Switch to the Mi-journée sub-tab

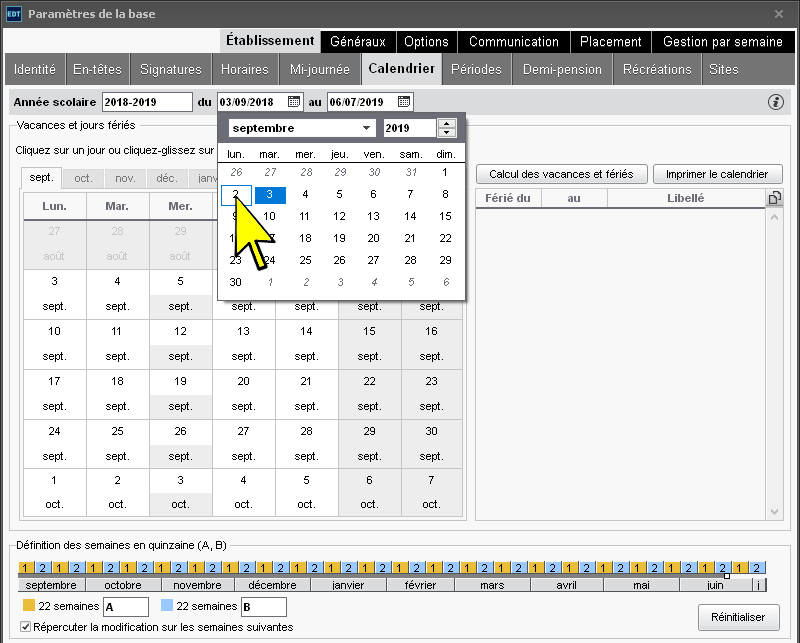coord(320,69)
